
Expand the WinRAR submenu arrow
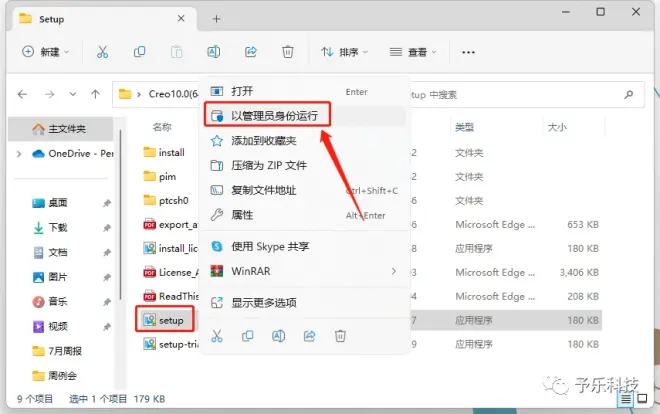pyautogui.click(x=394, y=271)
